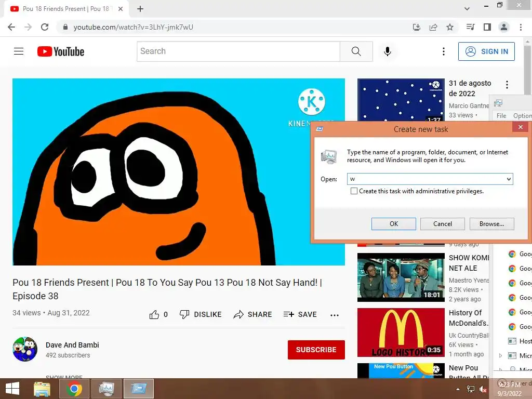532x399 pixels.
Task: Click the taskbar clock showing 9:23 PM
Action: tap(509, 389)
